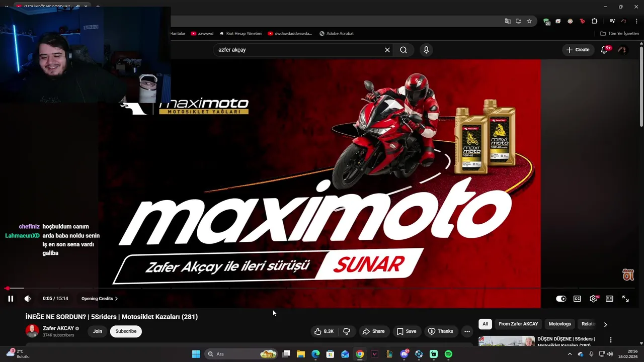The width and height of the screenshot is (644, 362).
Task: Open DÜŞEN DÜŞENE recommended video title
Action: coord(566,341)
